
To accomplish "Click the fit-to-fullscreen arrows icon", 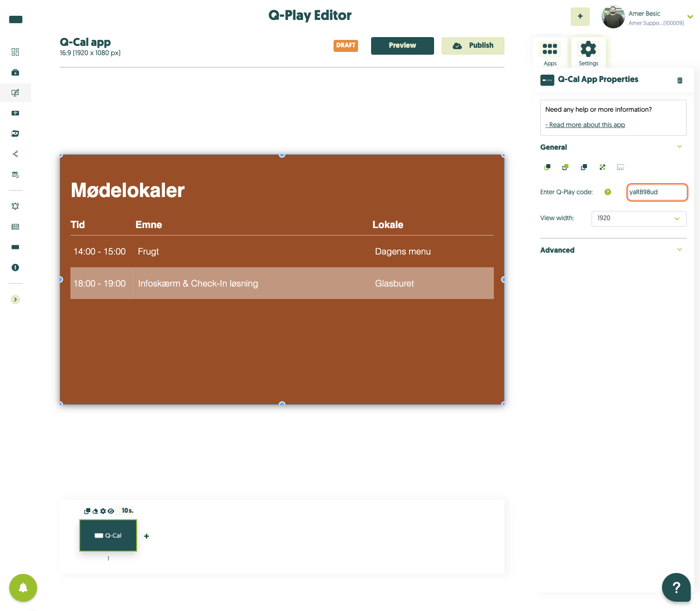I will (602, 167).
